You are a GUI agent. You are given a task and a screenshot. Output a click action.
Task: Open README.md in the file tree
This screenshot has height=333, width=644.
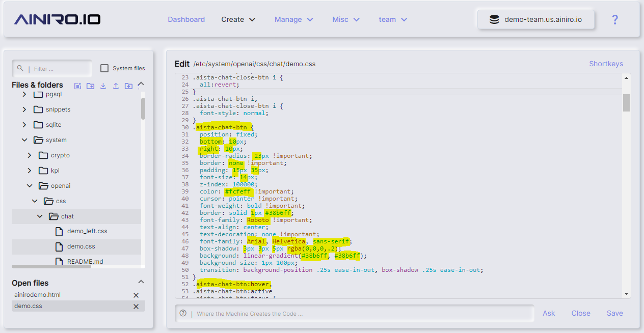85,262
